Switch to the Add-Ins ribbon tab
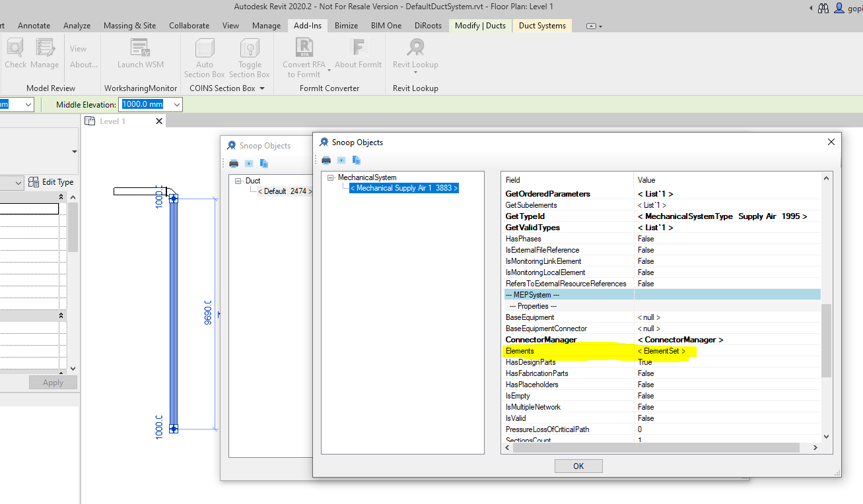 307,26
